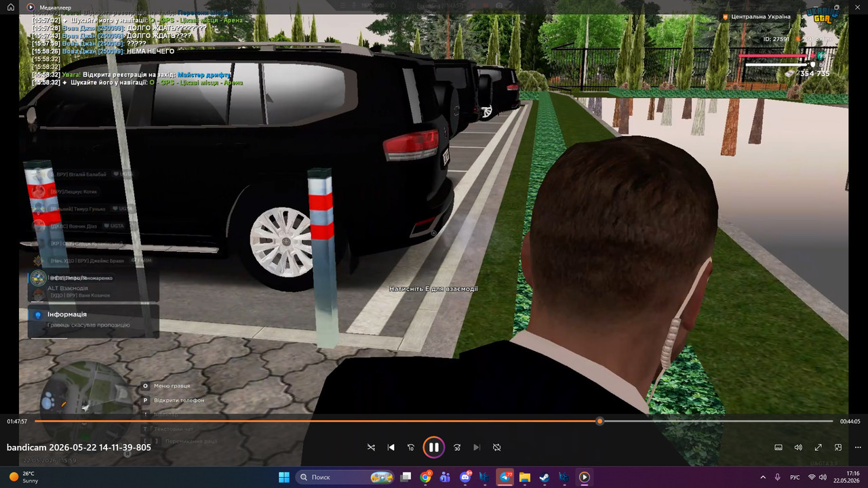Viewport: 868px width, 488px height.
Task: Open Steam from the taskbar
Action: coord(545,477)
